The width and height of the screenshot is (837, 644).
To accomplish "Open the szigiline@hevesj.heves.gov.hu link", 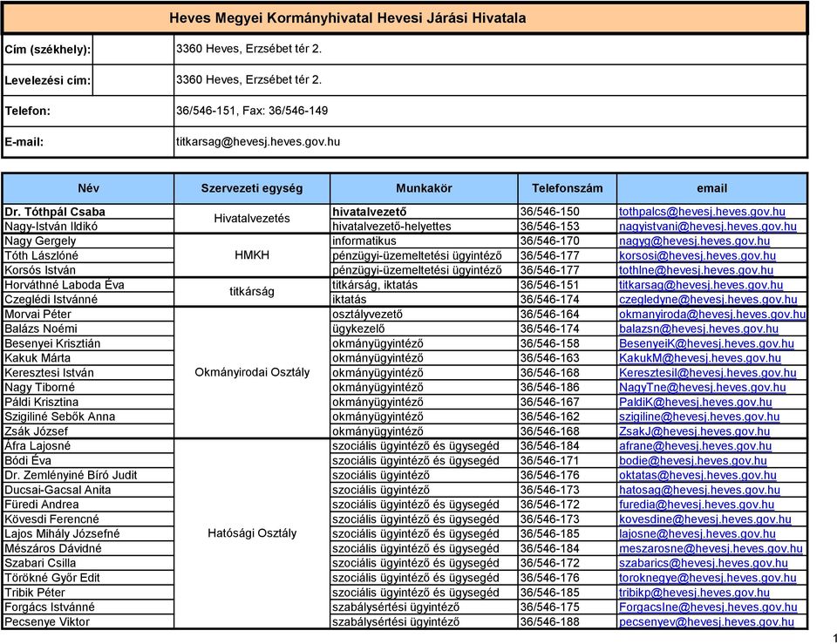I will (699, 417).
